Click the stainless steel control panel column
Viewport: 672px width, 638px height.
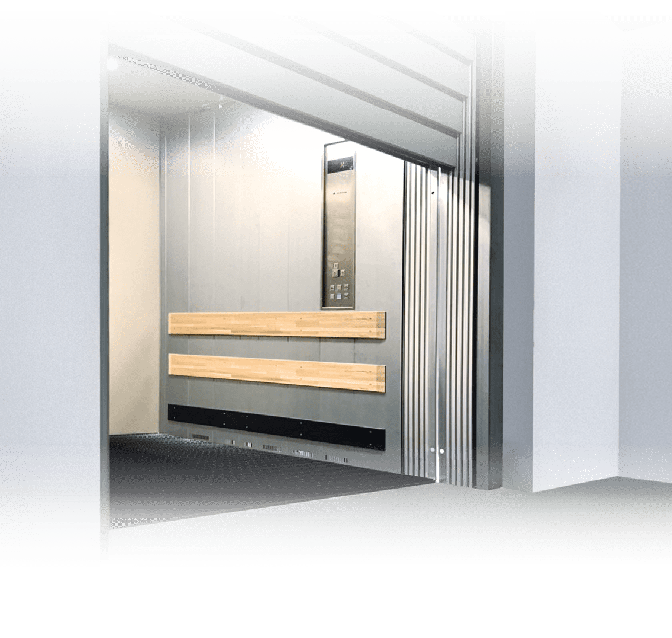(x=340, y=237)
